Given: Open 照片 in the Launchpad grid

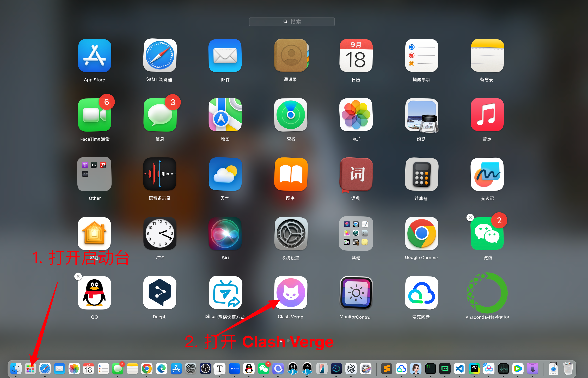Looking at the screenshot, I should coord(356,115).
